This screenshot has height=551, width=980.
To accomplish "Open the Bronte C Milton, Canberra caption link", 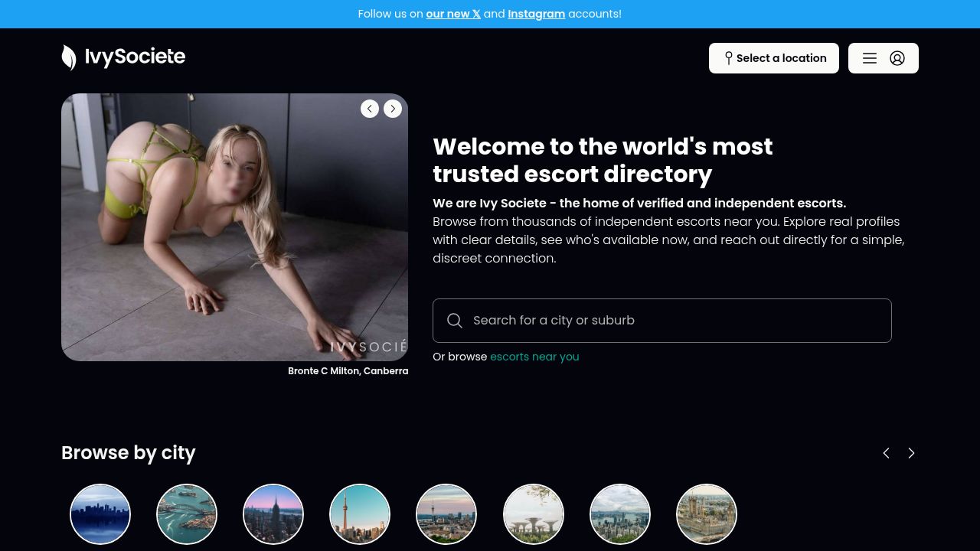I will click(348, 371).
